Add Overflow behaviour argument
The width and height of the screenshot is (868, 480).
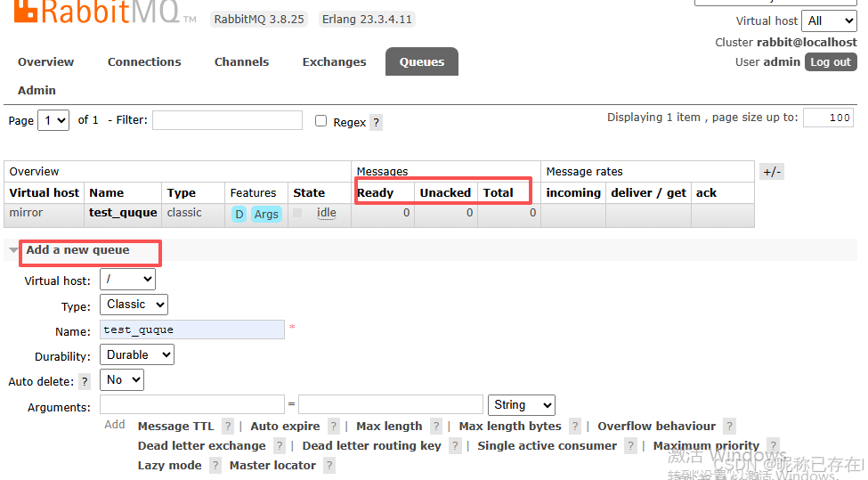(x=656, y=427)
